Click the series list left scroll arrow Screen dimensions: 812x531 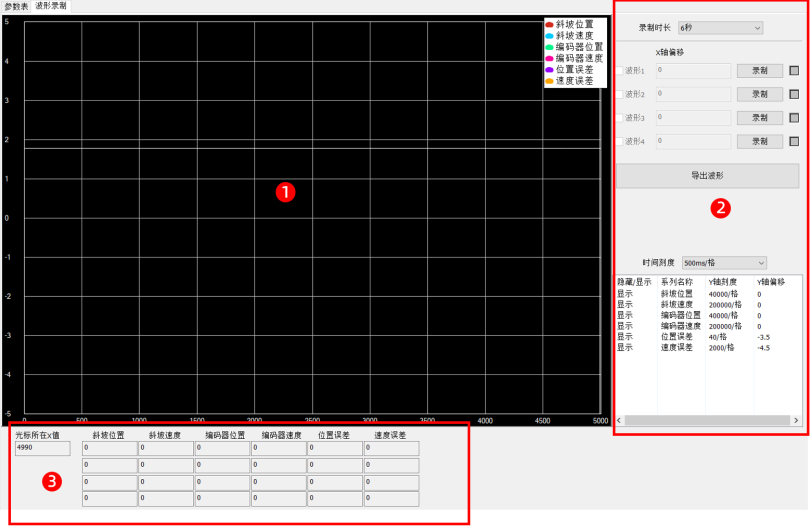(x=619, y=421)
